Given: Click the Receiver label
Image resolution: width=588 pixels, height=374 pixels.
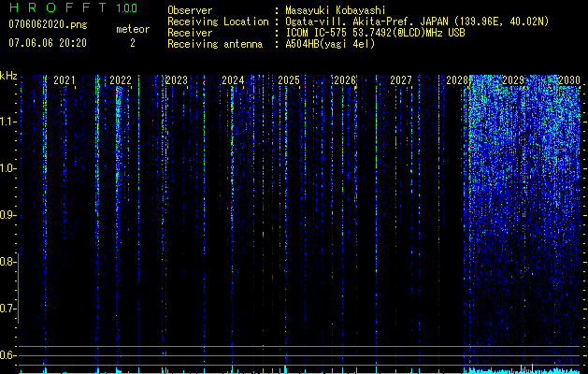Looking at the screenshot, I should [x=190, y=33].
